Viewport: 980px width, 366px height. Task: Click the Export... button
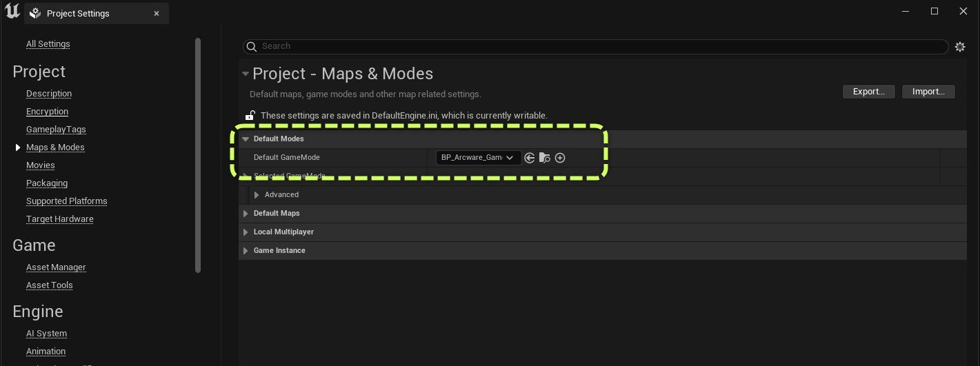868,92
